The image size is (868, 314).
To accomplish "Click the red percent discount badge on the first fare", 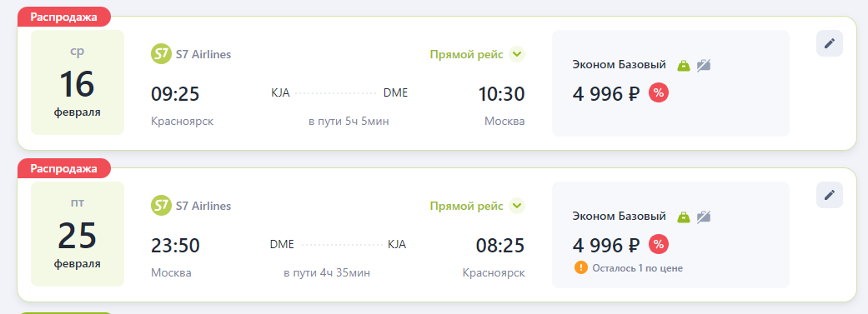I will click(658, 93).
